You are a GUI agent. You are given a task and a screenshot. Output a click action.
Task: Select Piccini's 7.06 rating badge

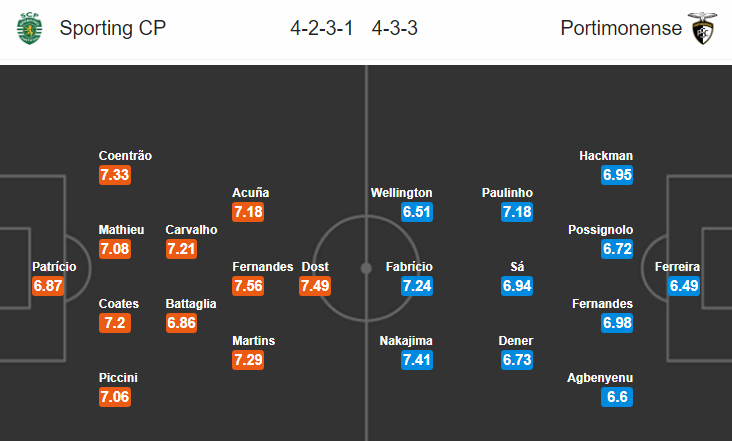tap(115, 397)
